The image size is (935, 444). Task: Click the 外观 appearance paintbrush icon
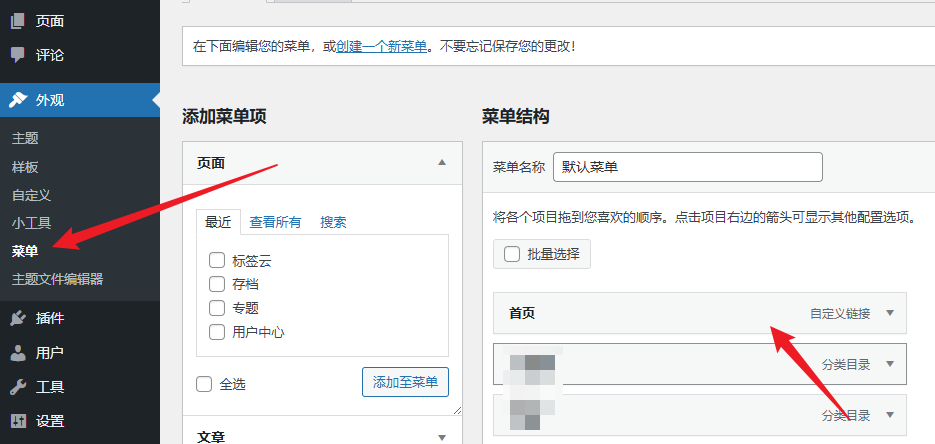pyautogui.click(x=18, y=100)
